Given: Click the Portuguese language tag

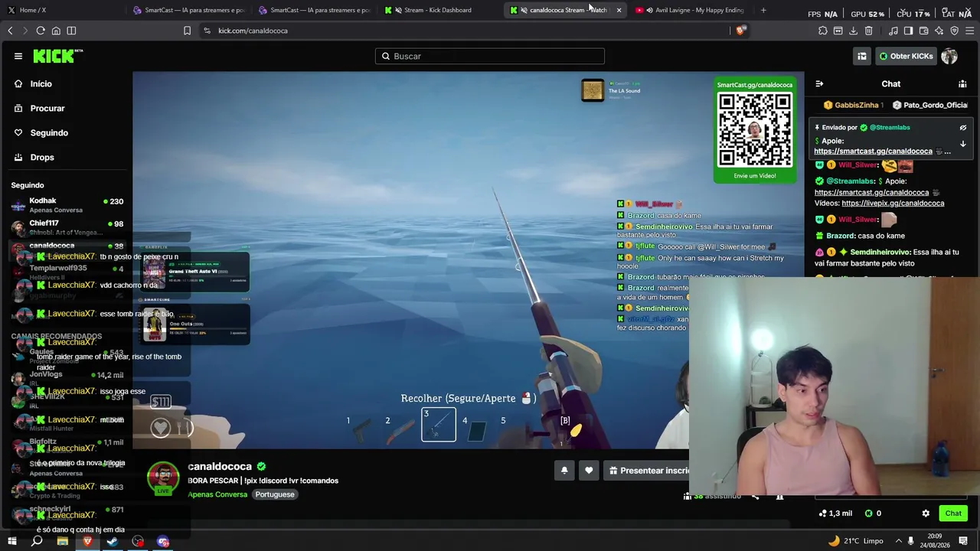Looking at the screenshot, I should 275,494.
